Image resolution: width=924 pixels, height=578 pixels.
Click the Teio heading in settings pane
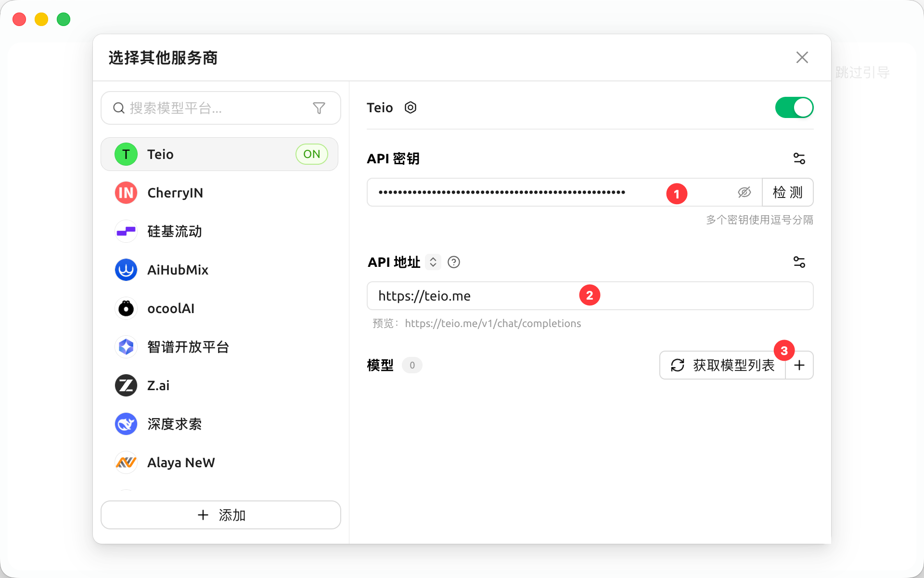pyautogui.click(x=380, y=107)
